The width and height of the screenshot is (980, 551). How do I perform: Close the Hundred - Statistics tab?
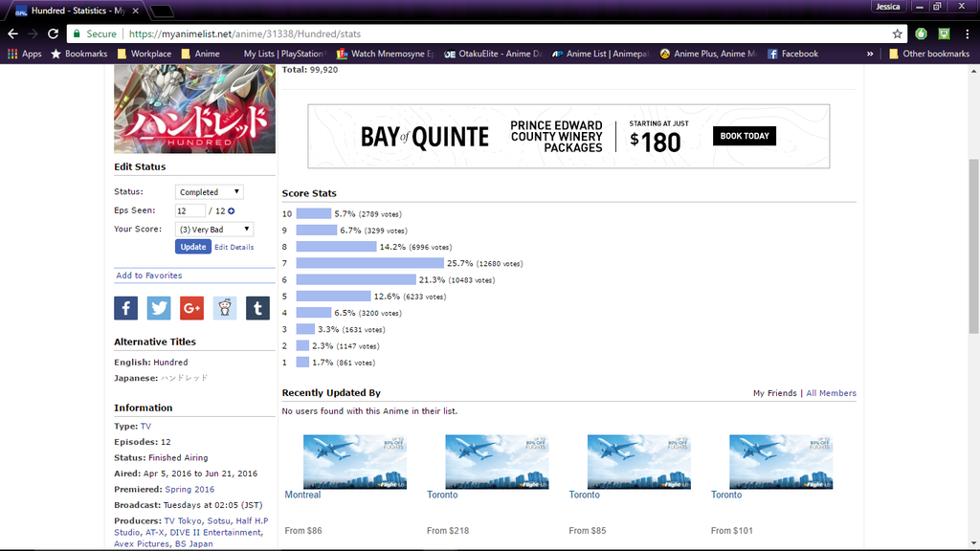point(135,11)
